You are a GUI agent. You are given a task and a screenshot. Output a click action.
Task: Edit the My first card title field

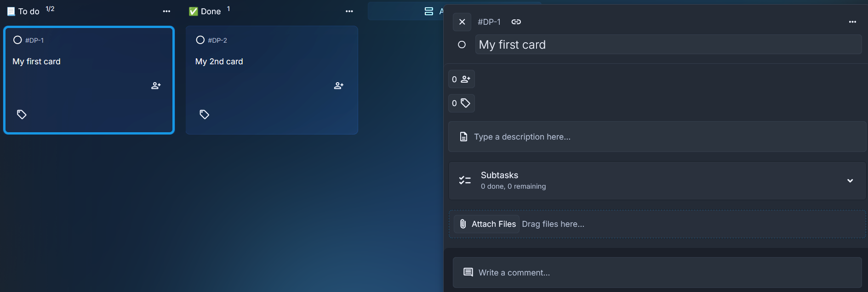point(668,45)
